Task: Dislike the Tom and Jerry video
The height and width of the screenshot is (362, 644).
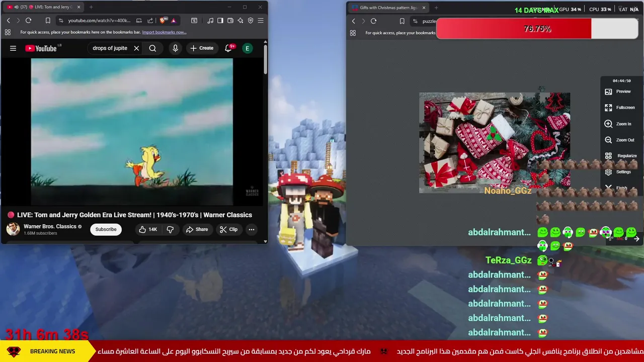Action: click(x=170, y=229)
